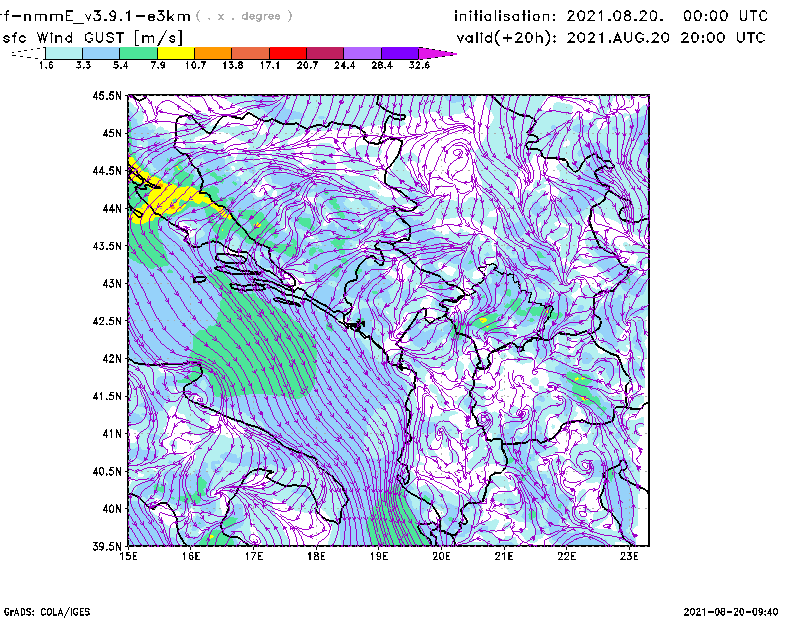
Task: Click the legend value '7.9'
Action: (x=158, y=65)
